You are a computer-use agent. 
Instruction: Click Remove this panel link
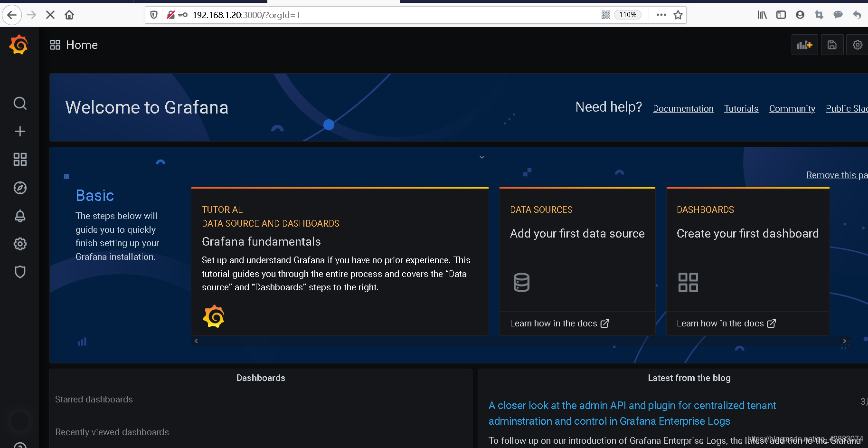837,175
